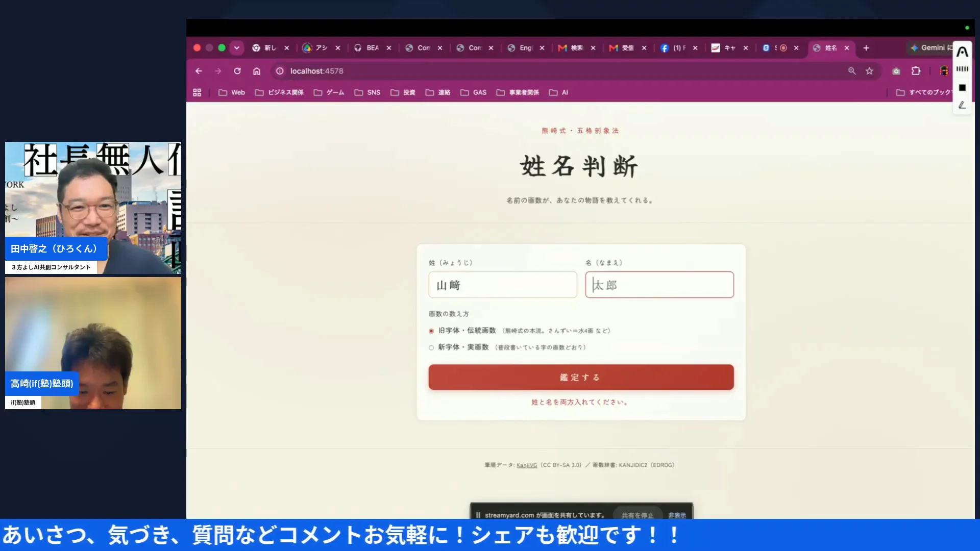Close the 姓名 tab

click(x=847, y=48)
